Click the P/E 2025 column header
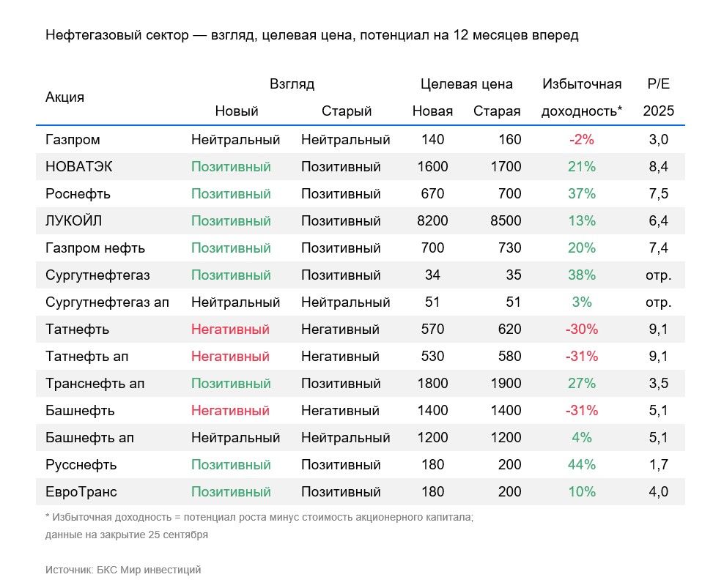Image resolution: width=724 pixels, height=588 pixels. point(658,97)
